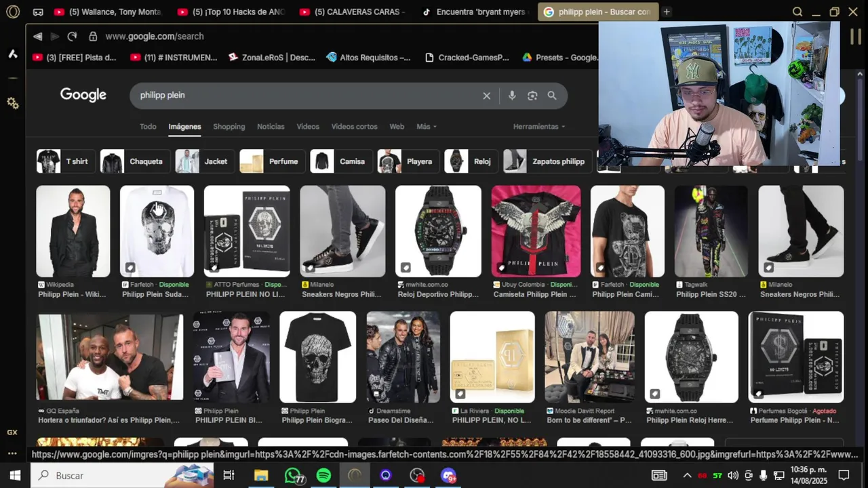Screen dimensions: 868x488
Task: Open a new tab with the plus button
Action: pyautogui.click(x=667, y=12)
